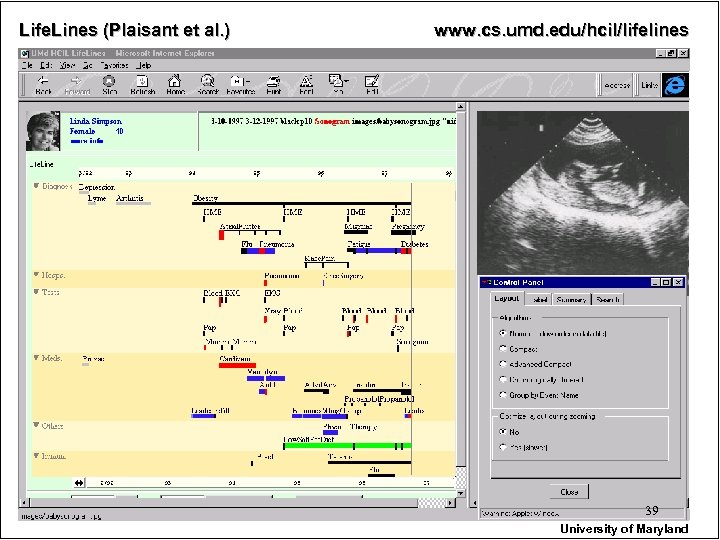This screenshot has width=720, height=540.
Task: Collapse the Immun. facet triangle
Action: point(36,456)
